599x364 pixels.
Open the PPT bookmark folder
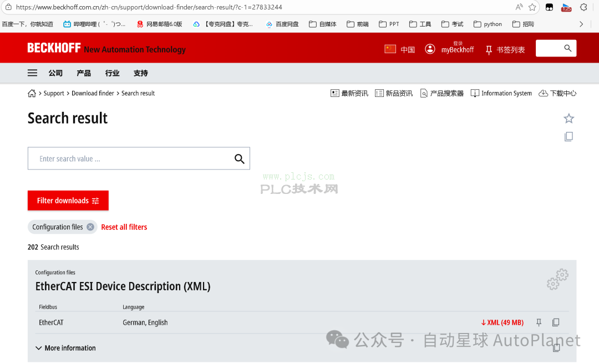pyautogui.click(x=389, y=24)
